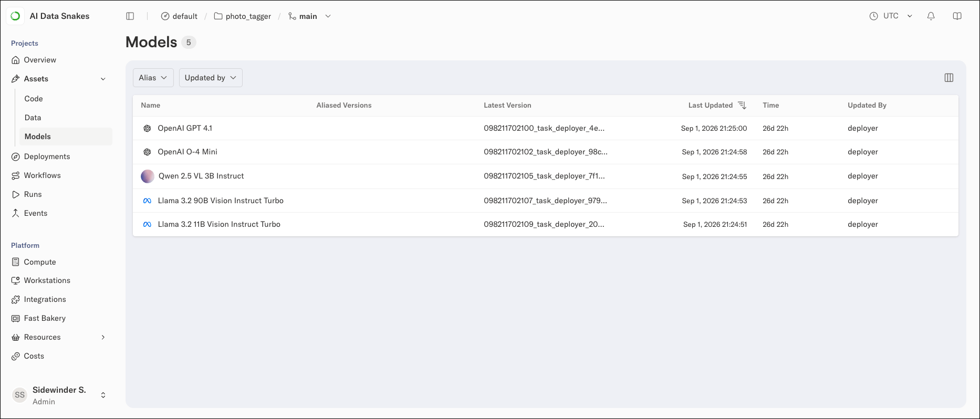This screenshot has height=419, width=980.
Task: Open the Alias filter dropdown
Action: coord(153,78)
